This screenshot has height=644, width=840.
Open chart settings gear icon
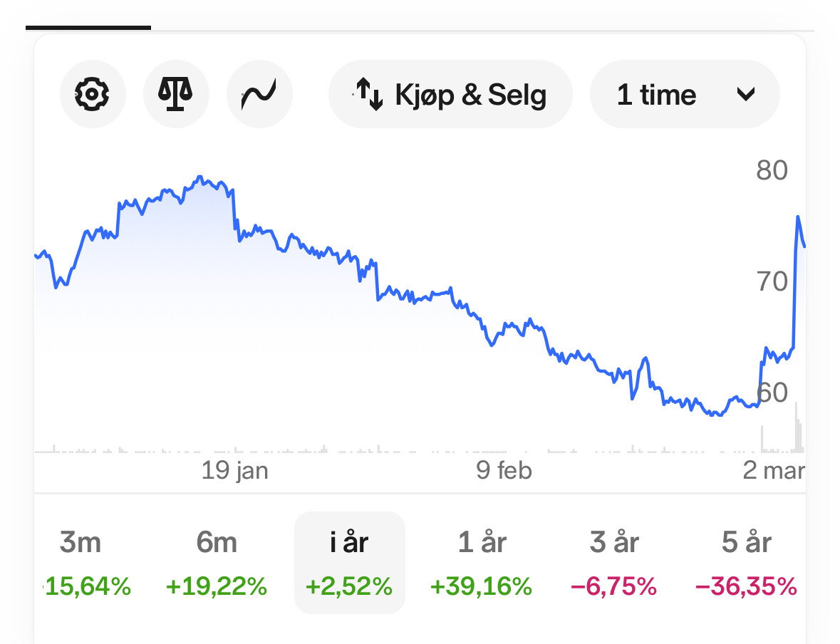[x=93, y=94]
